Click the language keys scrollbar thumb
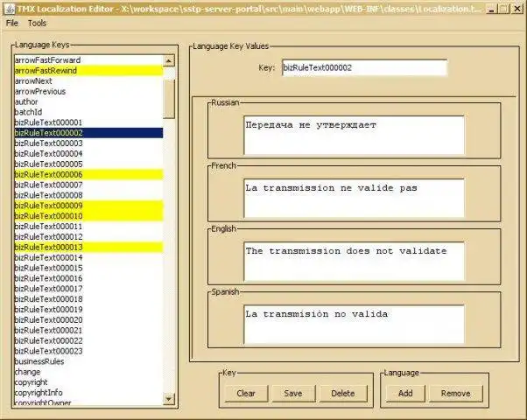527x420 pixels. pyautogui.click(x=169, y=99)
